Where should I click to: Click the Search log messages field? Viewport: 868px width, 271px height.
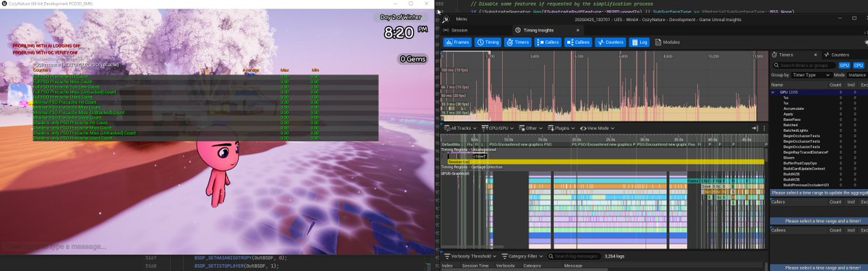pyautogui.click(x=574, y=256)
